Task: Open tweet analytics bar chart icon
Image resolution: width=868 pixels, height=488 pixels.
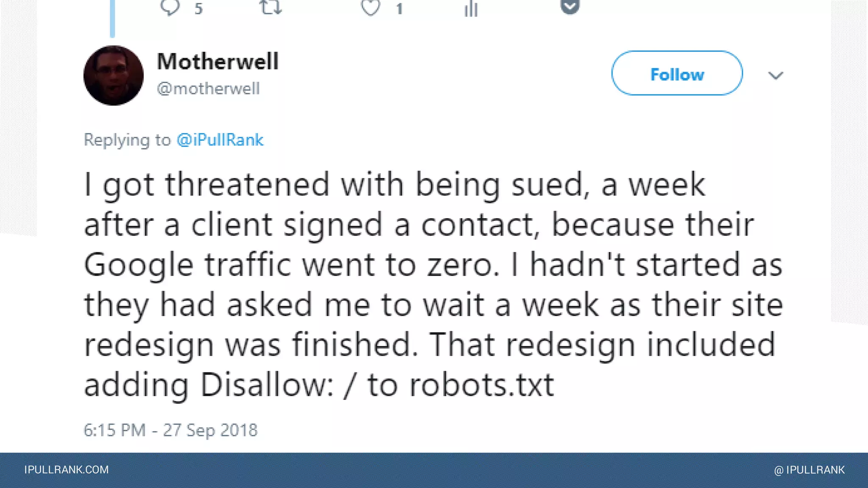Action: 471,8
